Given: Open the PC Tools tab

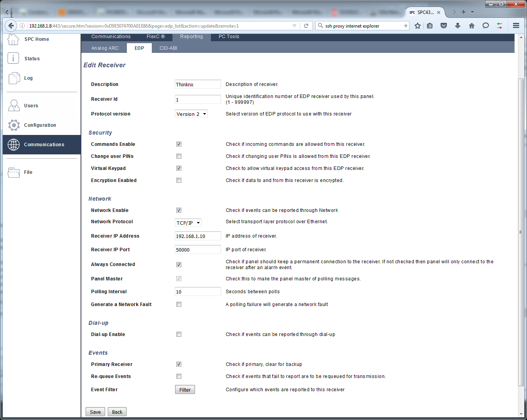Looking at the screenshot, I should (229, 37).
